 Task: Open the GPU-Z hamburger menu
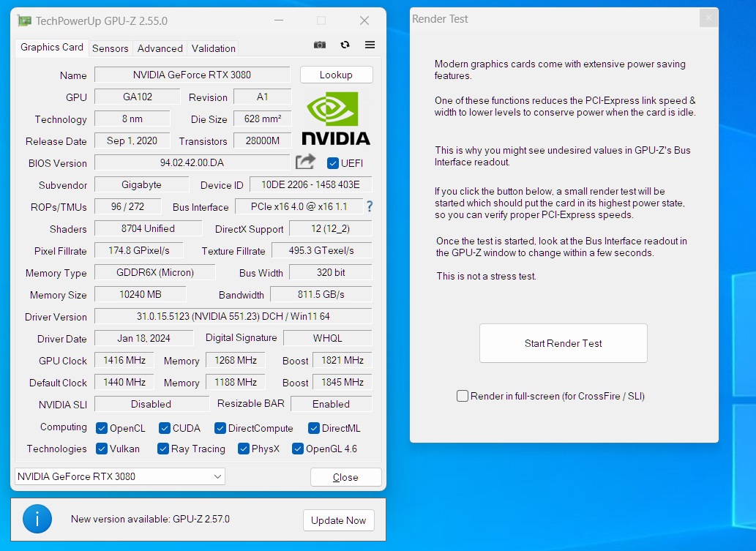[370, 45]
